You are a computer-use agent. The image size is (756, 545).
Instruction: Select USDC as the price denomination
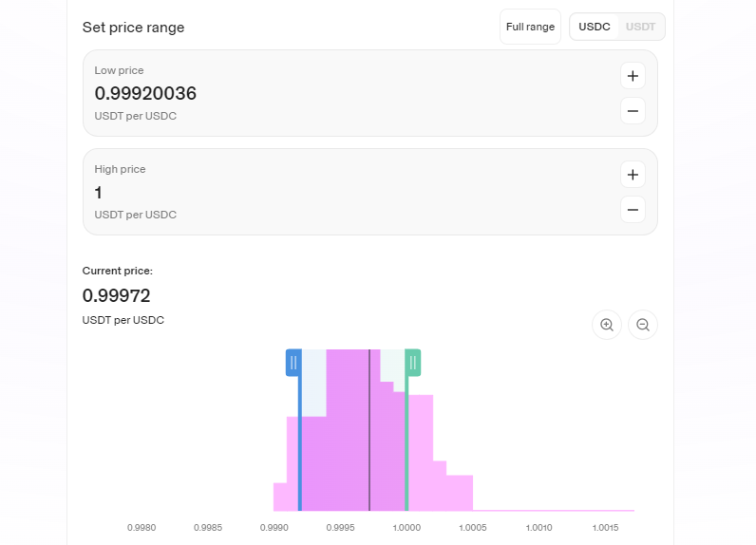click(x=594, y=27)
